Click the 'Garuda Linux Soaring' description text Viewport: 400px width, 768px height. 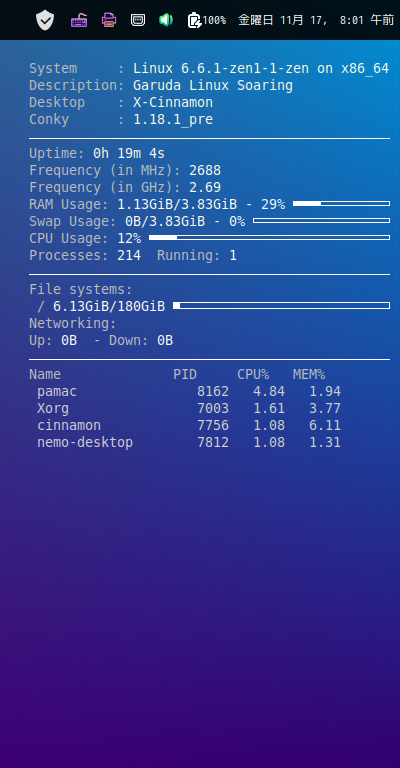(213, 86)
